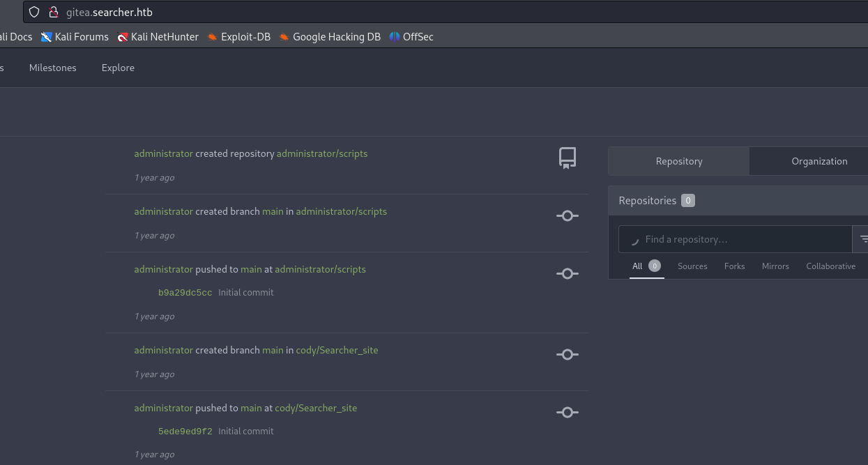
Task: Click the repository icon for created repository entry
Action: click(x=568, y=158)
